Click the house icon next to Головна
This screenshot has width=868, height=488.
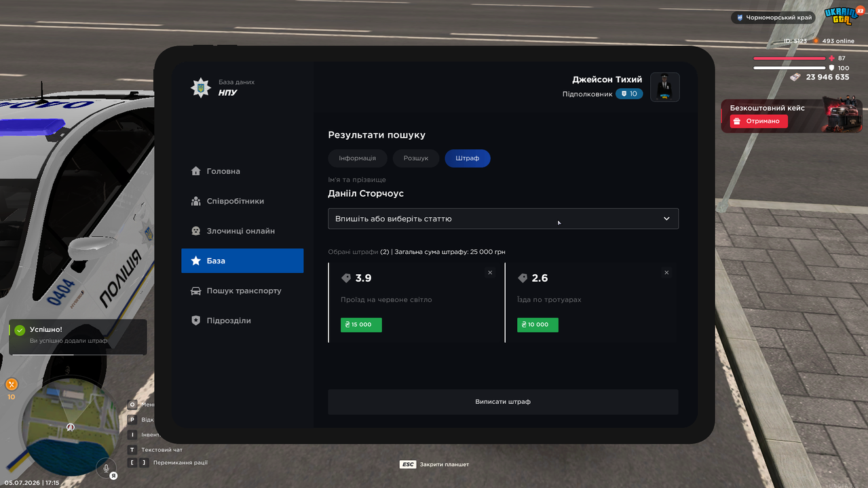[x=196, y=171]
